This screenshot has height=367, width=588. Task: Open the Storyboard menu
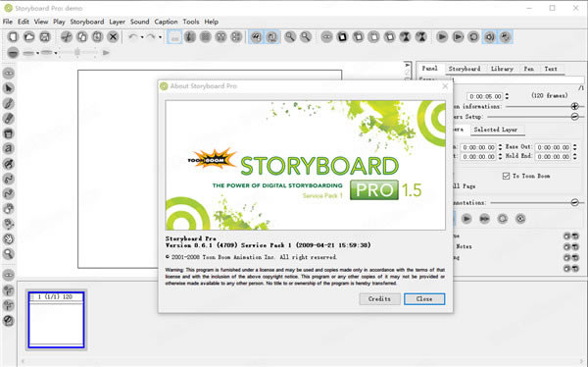pos(87,22)
